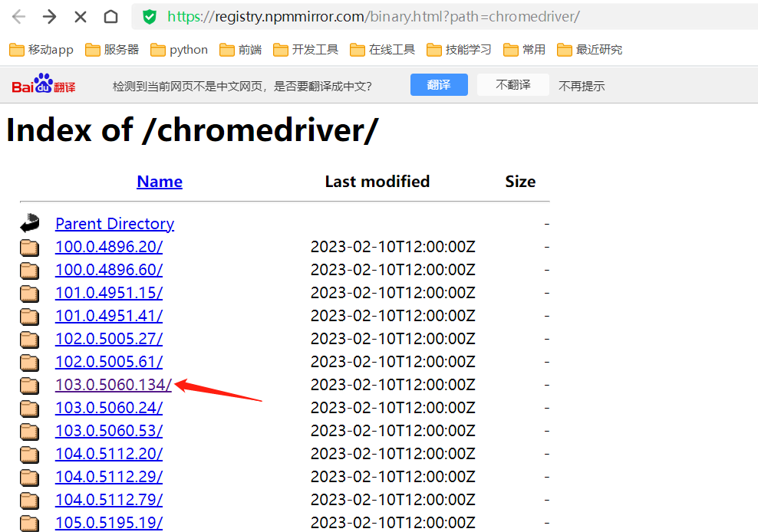Open the python bookmark folder

pyautogui.click(x=179, y=50)
